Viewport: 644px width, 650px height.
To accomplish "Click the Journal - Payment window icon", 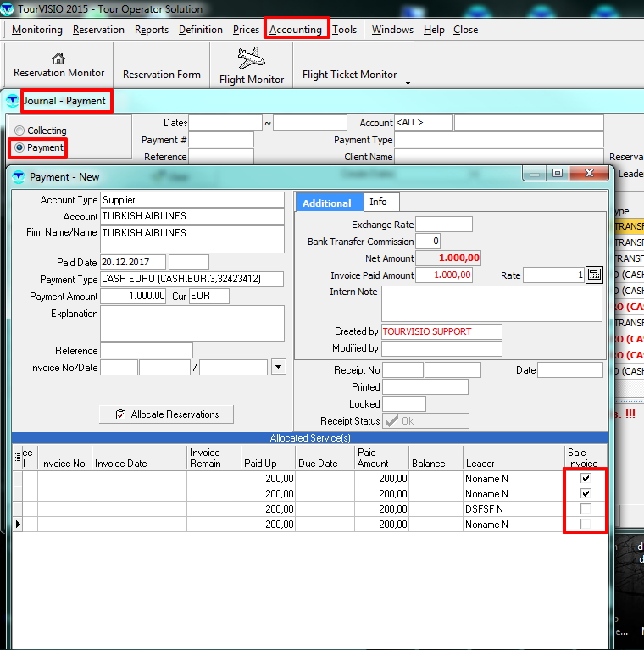I will (x=12, y=101).
